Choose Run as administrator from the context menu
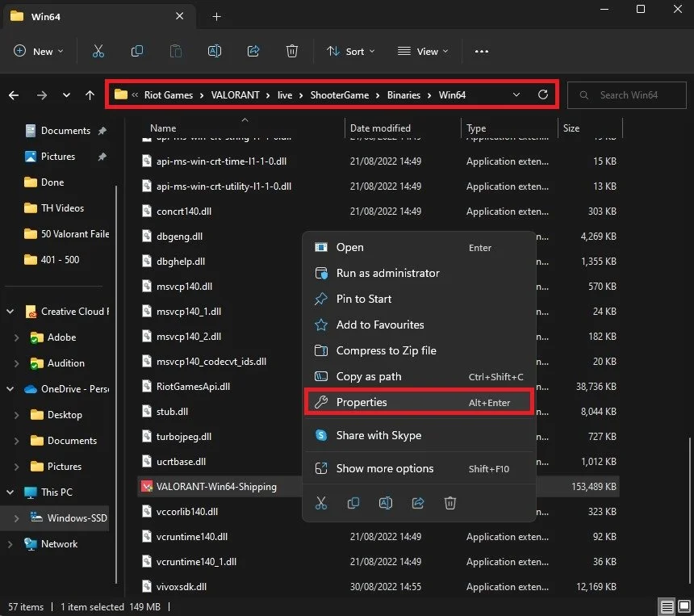Screen dimensions: 694x616 [x=388, y=273]
